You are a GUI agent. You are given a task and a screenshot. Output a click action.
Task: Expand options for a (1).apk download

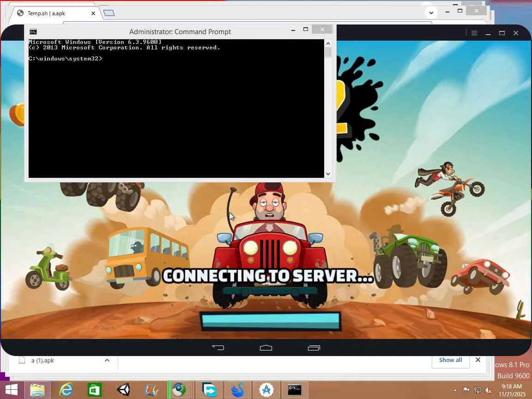(x=107, y=360)
